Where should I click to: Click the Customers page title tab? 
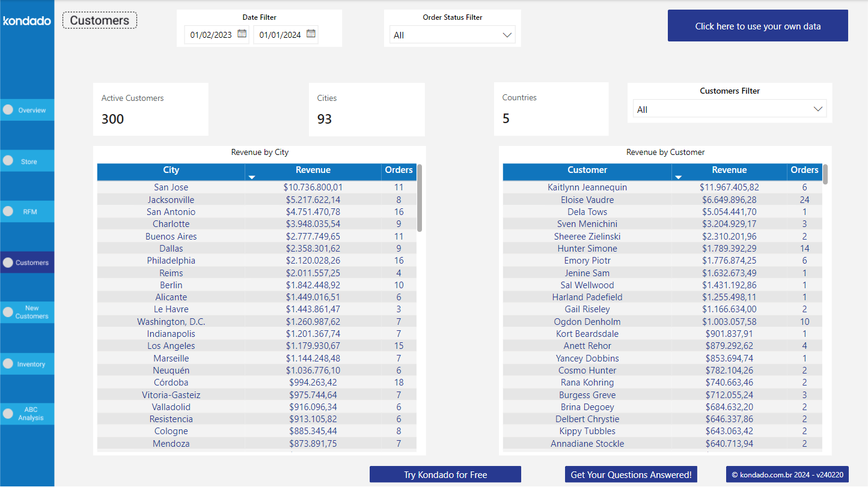click(99, 20)
